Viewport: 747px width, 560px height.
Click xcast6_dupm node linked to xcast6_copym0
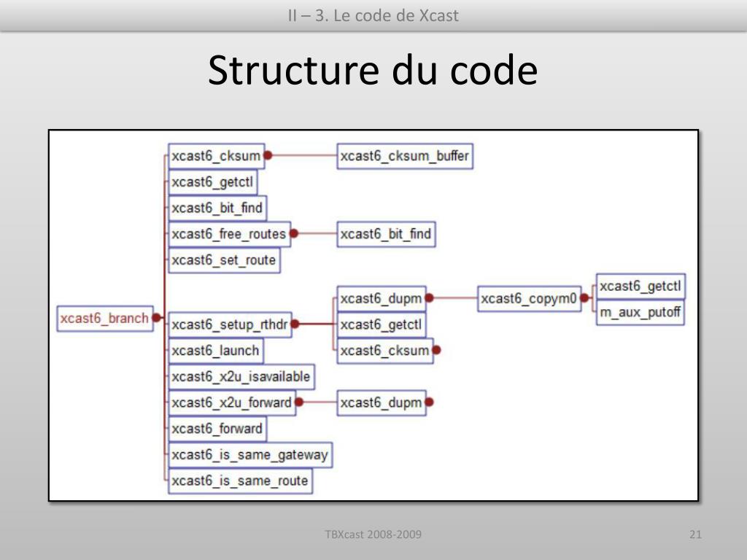click(x=381, y=299)
